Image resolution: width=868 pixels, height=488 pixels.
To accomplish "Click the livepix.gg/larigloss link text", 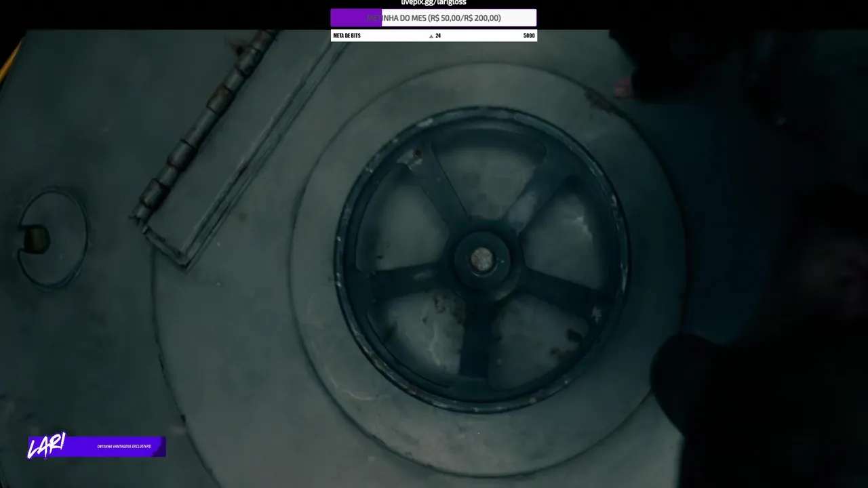I will [x=433, y=3].
